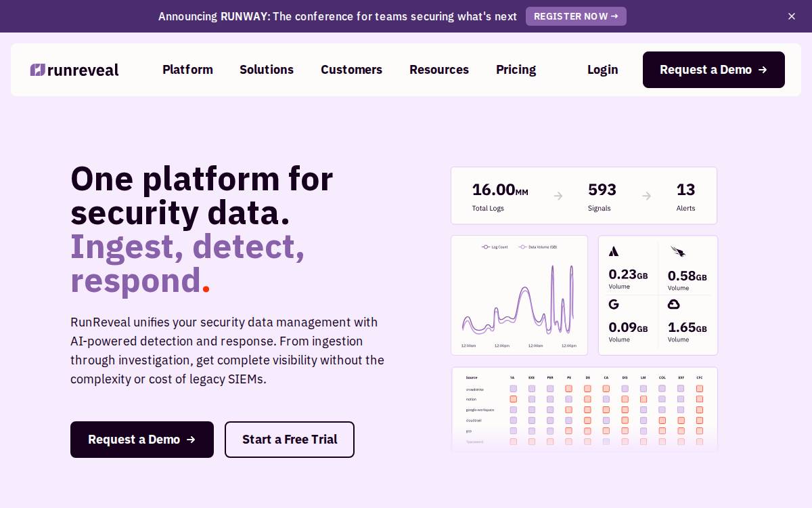Click the "google-workspace" source row label
The height and width of the screenshot is (508, 812).
pos(480,410)
